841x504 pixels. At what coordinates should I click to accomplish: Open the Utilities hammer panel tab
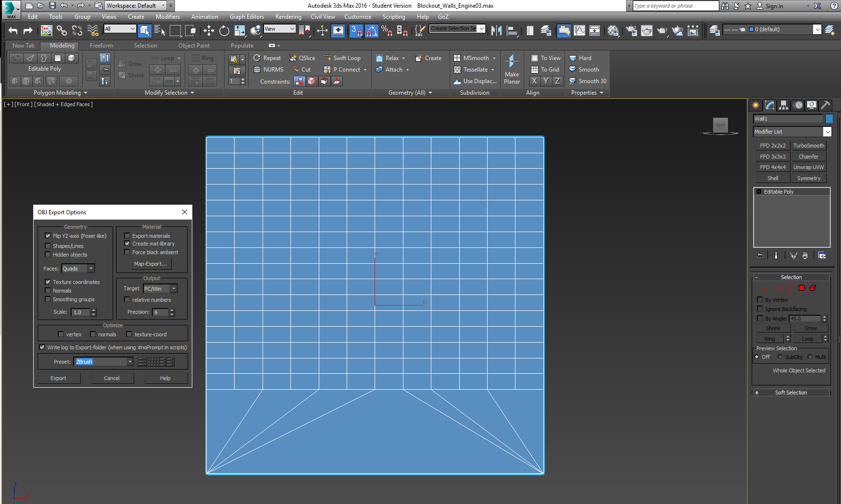826,105
